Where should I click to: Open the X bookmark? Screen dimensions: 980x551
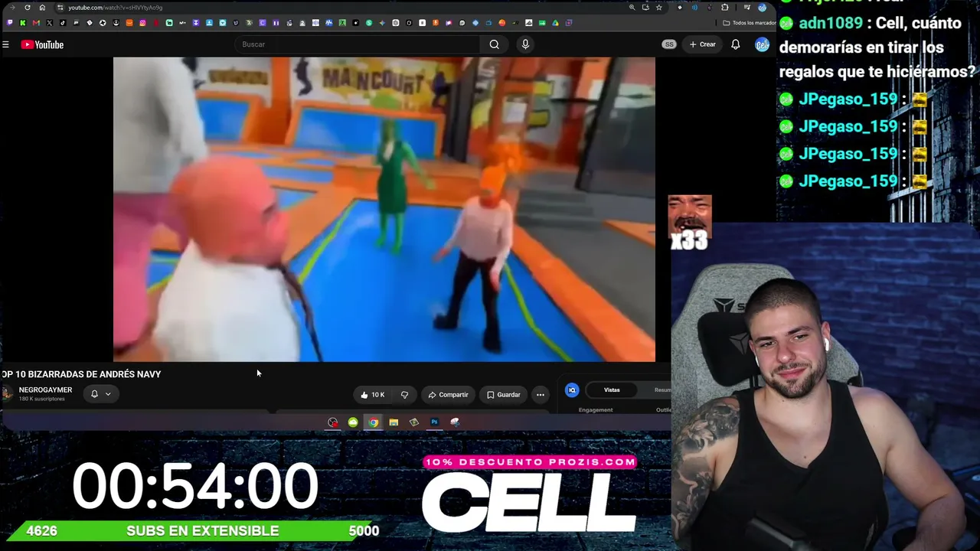coord(50,23)
